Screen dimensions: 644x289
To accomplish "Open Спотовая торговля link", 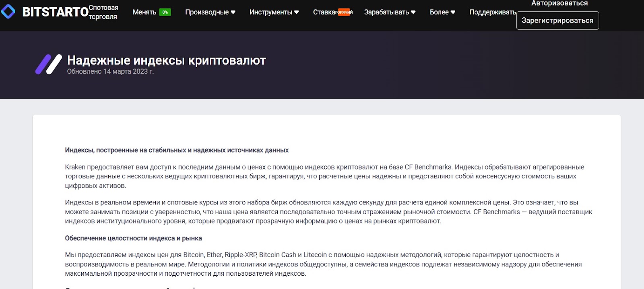I will [103, 12].
